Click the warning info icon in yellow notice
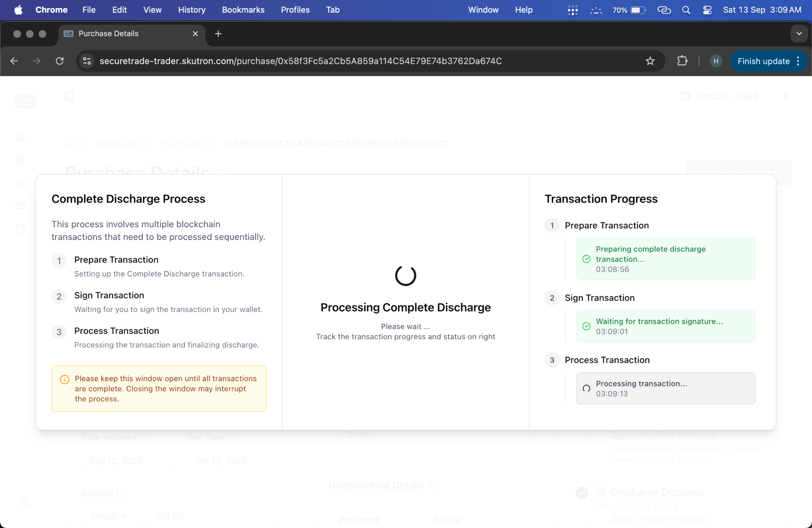 [65, 379]
